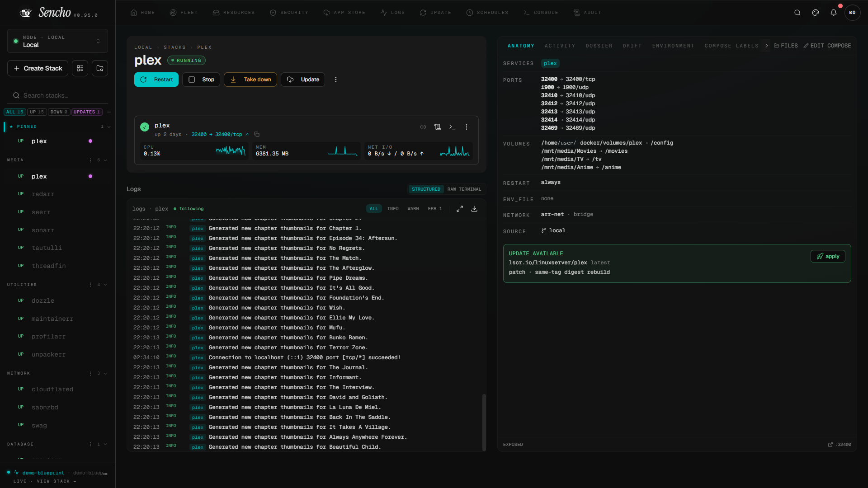Open exposed port :32400 external link
Screen dimensions: 868x488
(840, 445)
